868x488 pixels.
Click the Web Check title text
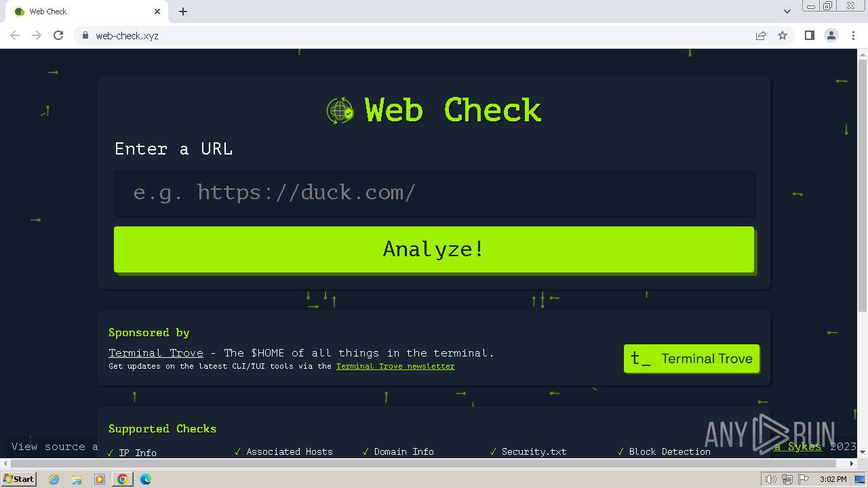(453, 110)
